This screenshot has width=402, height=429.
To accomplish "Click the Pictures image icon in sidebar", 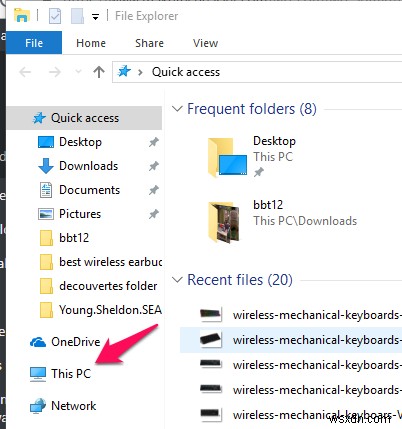I will [x=46, y=214].
